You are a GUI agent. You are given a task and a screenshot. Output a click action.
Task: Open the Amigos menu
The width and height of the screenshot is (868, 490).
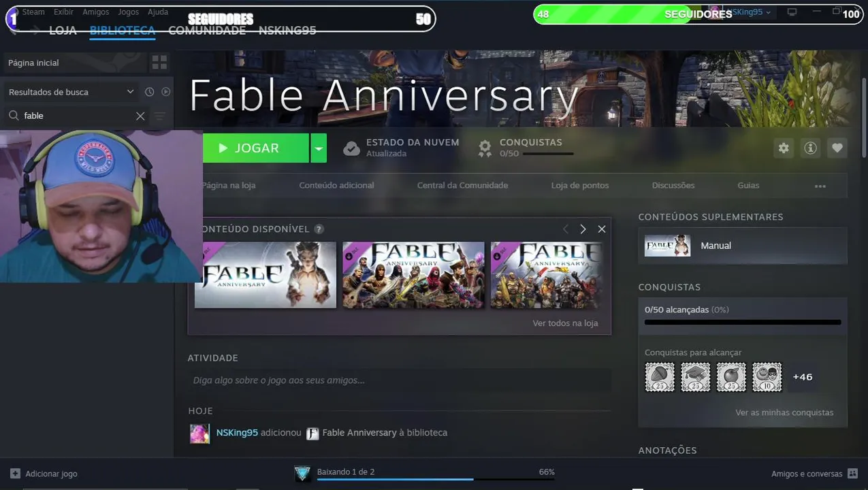pyautogui.click(x=95, y=12)
